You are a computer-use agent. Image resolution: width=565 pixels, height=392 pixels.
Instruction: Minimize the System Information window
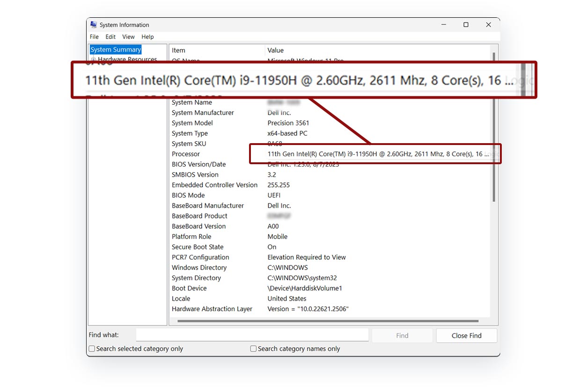coord(443,25)
